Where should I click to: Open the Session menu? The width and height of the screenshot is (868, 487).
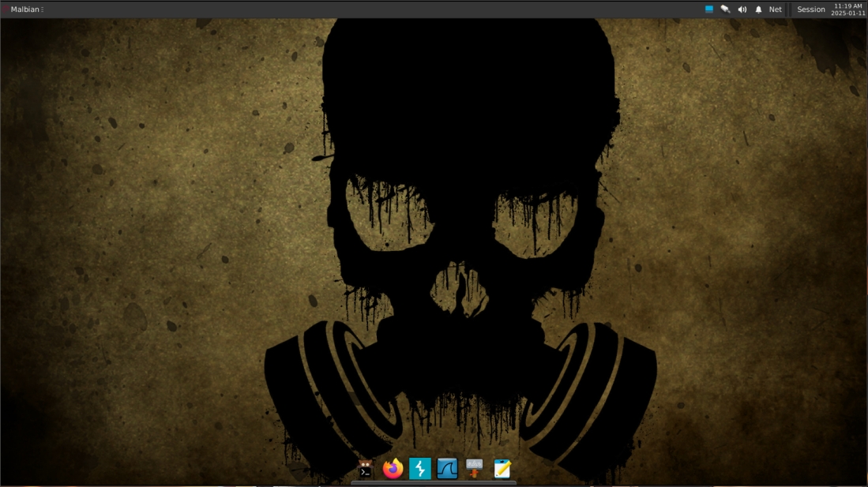point(811,9)
